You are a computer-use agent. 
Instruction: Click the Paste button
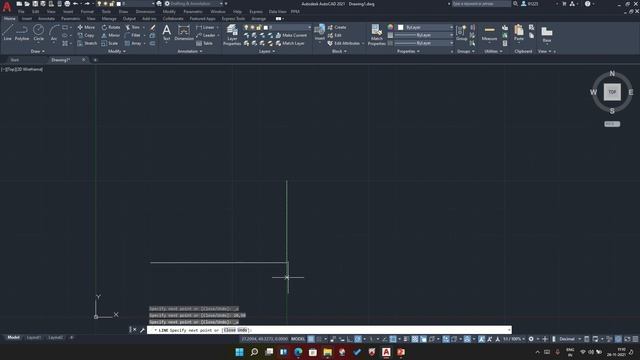519,33
